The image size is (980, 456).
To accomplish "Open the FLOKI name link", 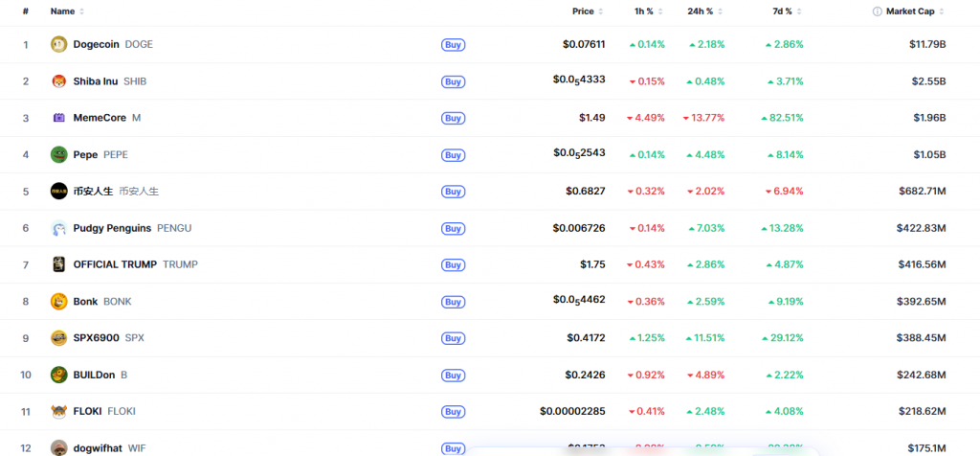I will point(104,412).
